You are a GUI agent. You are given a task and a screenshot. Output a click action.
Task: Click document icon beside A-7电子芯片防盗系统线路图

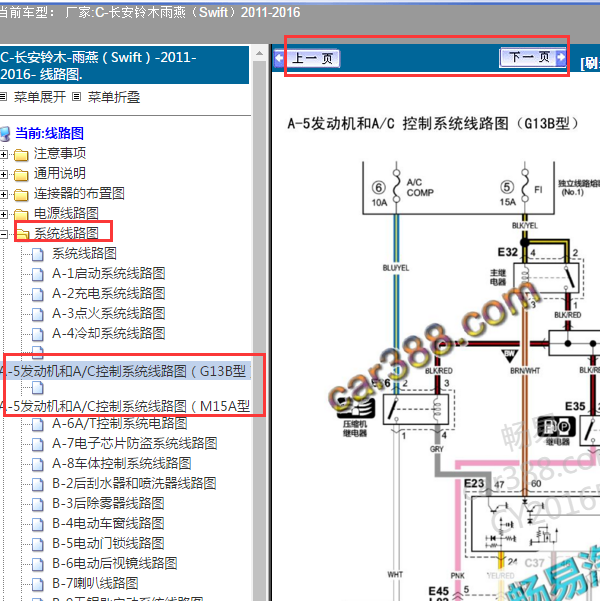(38, 445)
